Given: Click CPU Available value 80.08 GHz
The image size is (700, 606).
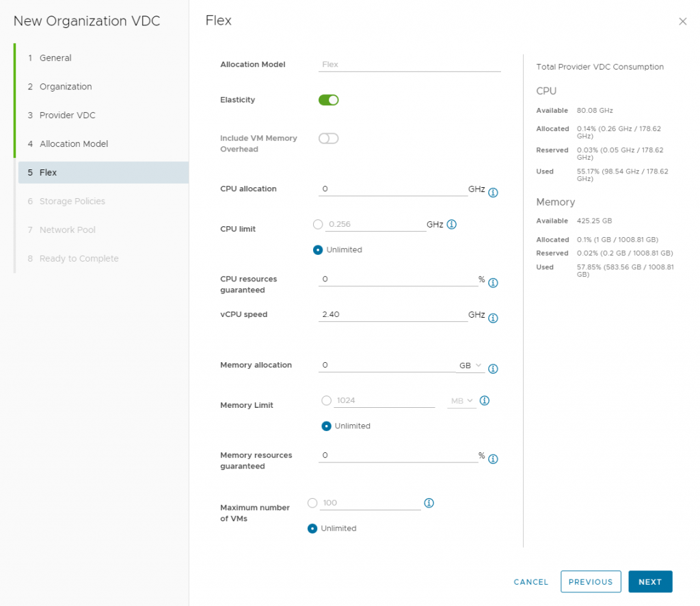Looking at the screenshot, I should 595,110.
